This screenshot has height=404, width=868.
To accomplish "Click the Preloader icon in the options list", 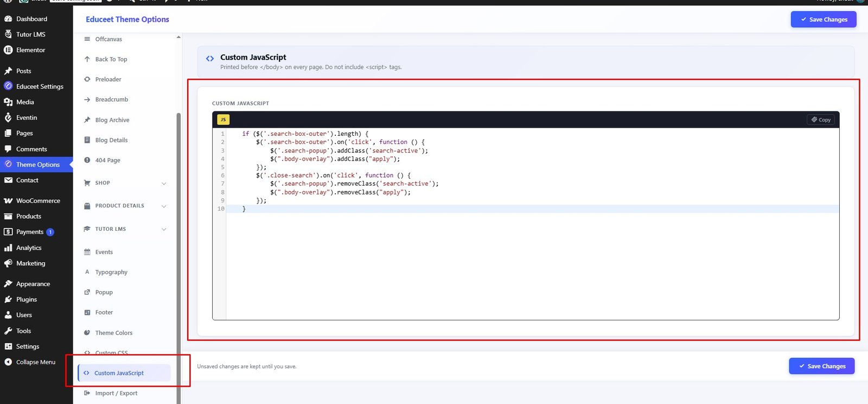I will click(87, 79).
